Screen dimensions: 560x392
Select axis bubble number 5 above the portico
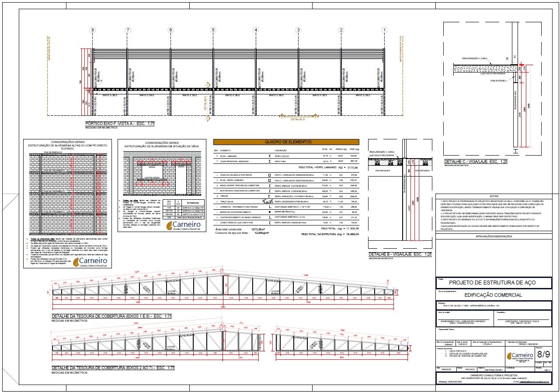213,30
